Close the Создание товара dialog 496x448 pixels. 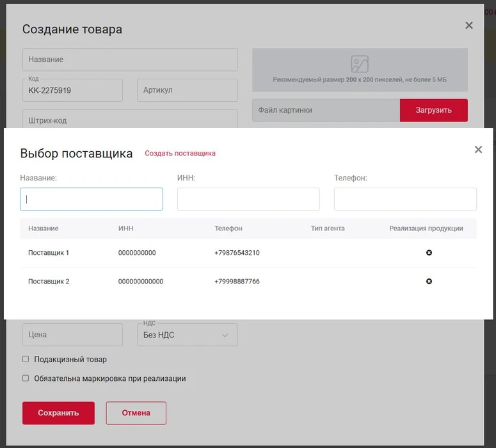(469, 26)
